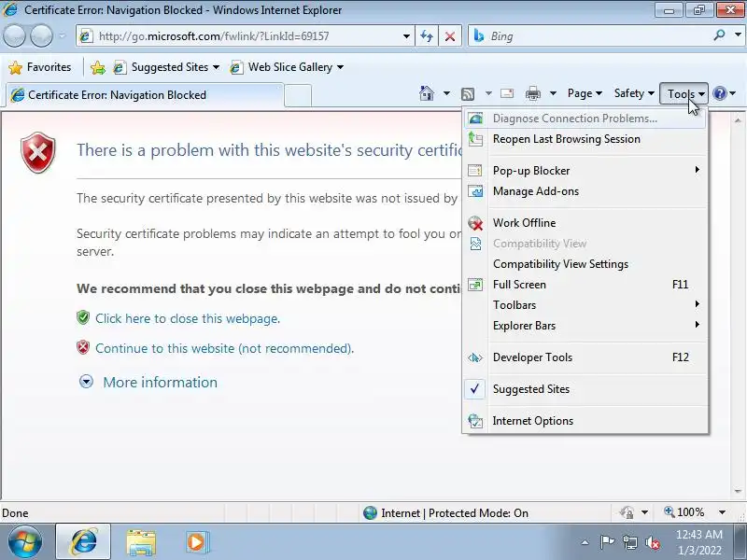
Task: Open the search provider dropdown arrow
Action: pyautogui.click(x=738, y=35)
